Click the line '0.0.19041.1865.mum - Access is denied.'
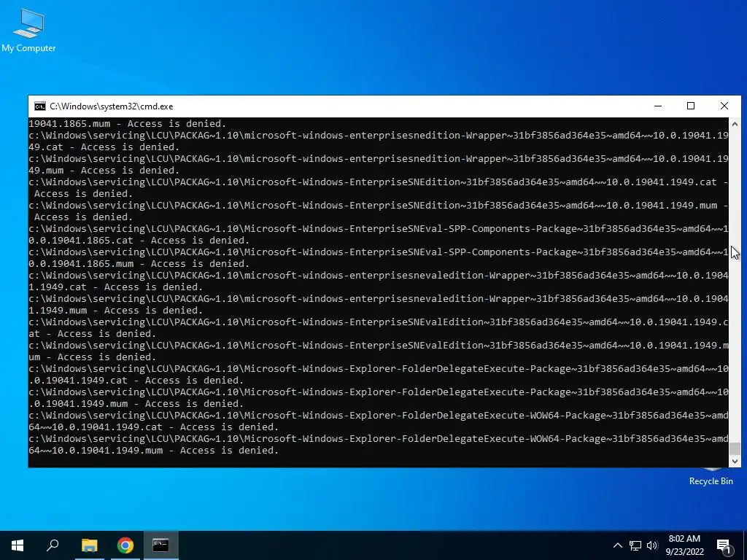Screen dimensions: 747x560 139,264
